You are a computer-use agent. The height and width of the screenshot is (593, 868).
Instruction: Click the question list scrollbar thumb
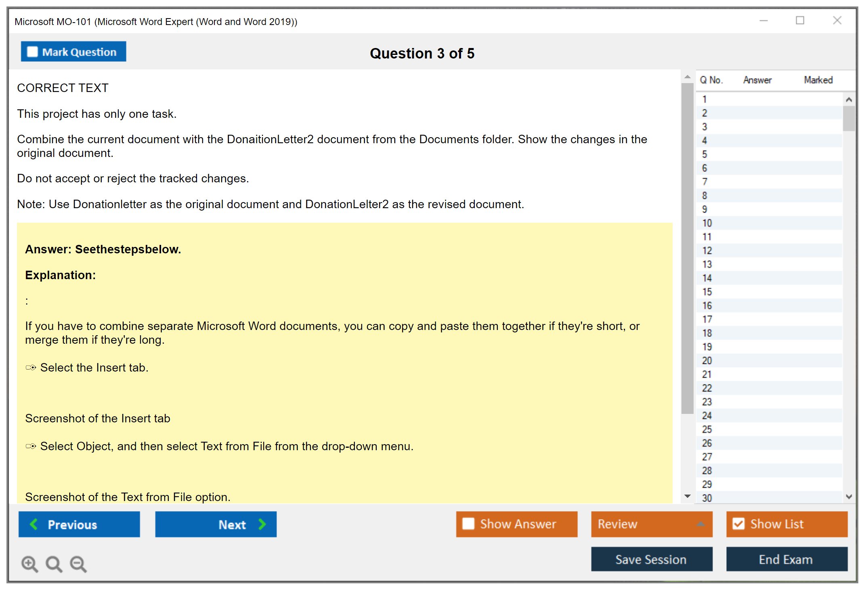pos(849,118)
